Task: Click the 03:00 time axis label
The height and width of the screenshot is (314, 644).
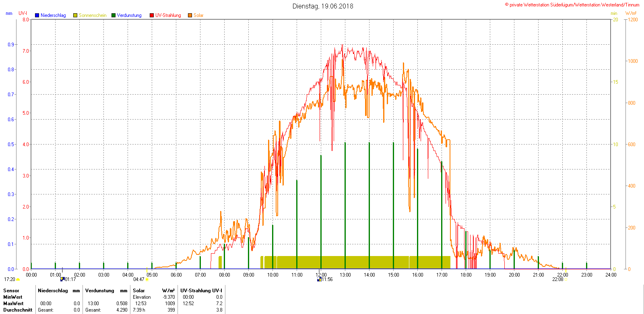Action: (104, 275)
